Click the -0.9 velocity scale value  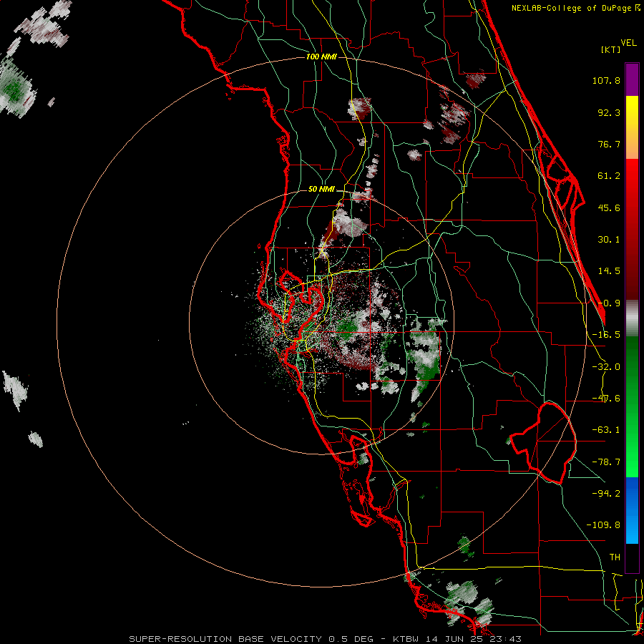coord(609,303)
